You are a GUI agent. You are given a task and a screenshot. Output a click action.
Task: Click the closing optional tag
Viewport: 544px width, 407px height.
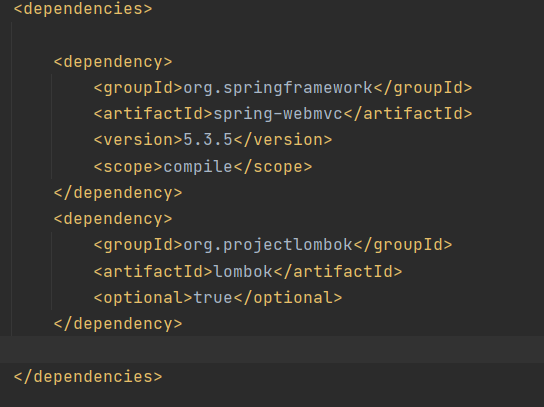click(288, 298)
